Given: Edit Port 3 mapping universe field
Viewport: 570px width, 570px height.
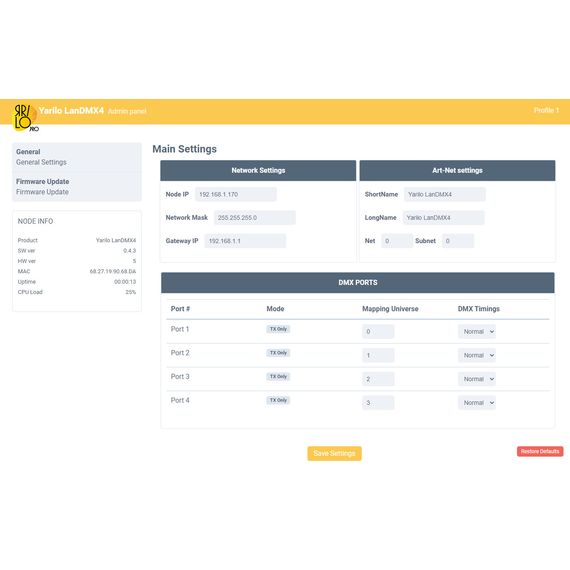Looking at the screenshot, I should 378,379.
